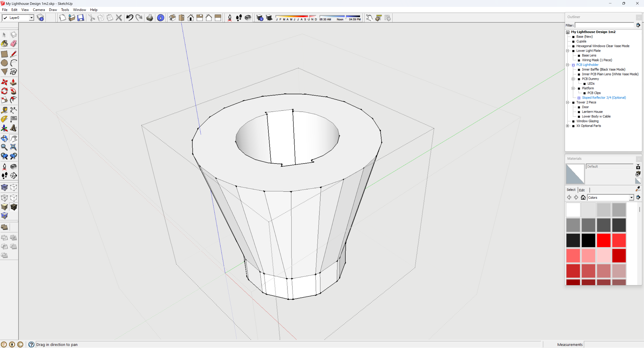Activate the 3D Text tool
644x348 pixels.
tap(13, 128)
